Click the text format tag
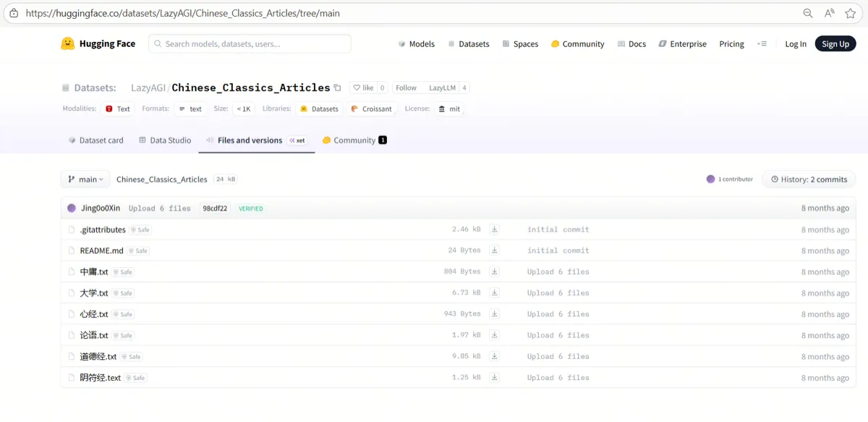The width and height of the screenshot is (868, 422). [x=191, y=109]
